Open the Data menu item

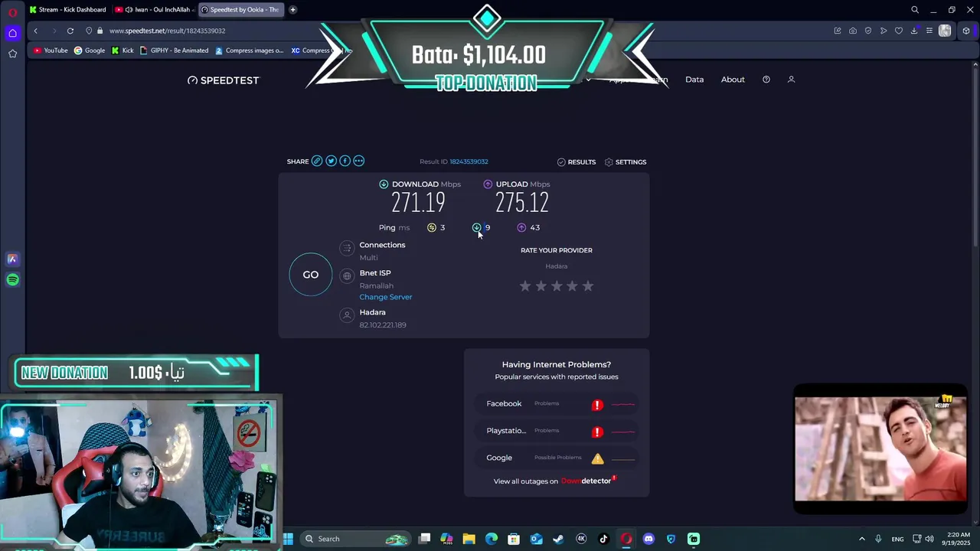point(694,80)
